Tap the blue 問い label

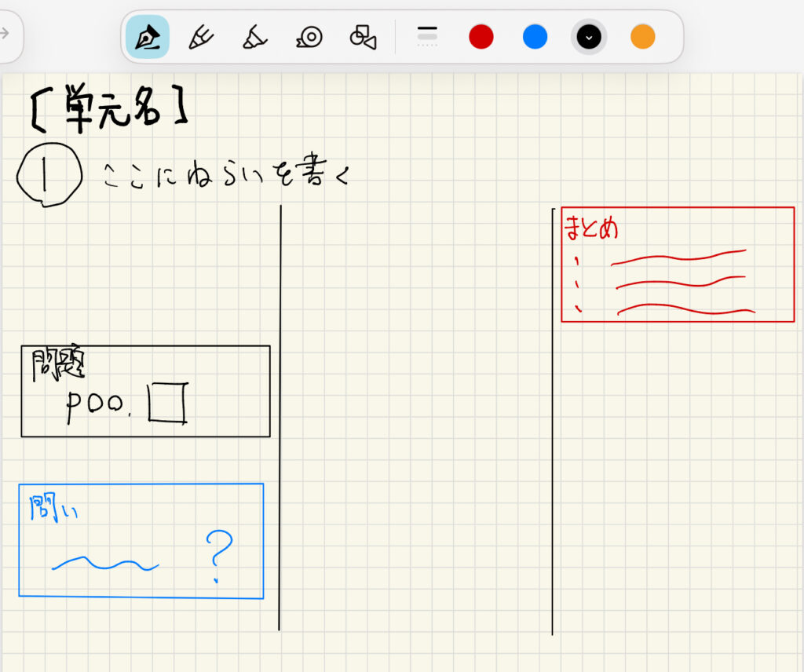[x=53, y=509]
